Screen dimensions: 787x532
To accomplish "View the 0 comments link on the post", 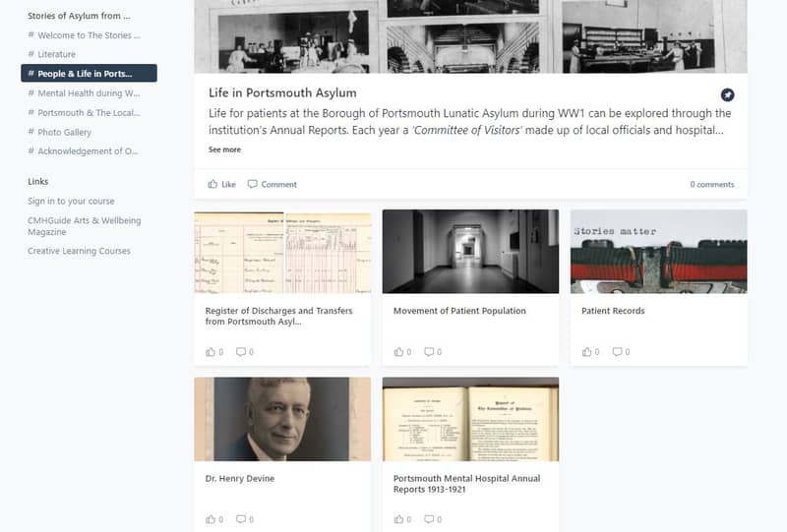I will (711, 184).
